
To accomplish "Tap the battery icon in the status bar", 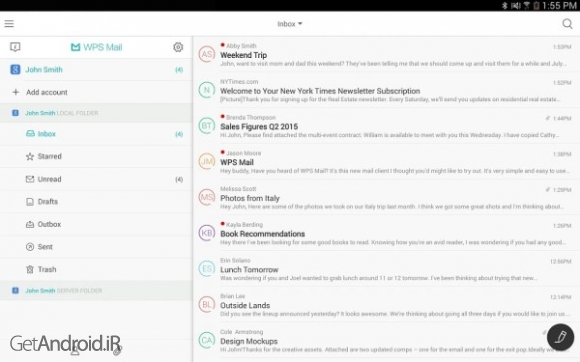I will pyautogui.click(x=536, y=6).
